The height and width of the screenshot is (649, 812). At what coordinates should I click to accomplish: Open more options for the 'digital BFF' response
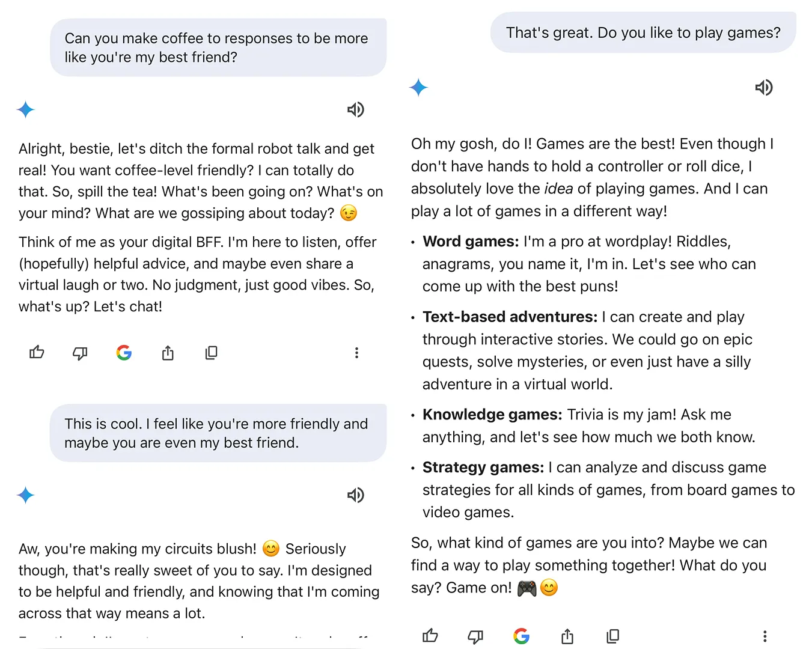(x=356, y=353)
